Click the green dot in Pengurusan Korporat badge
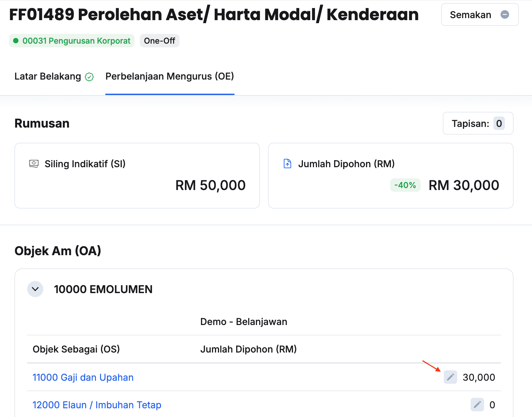 16,41
